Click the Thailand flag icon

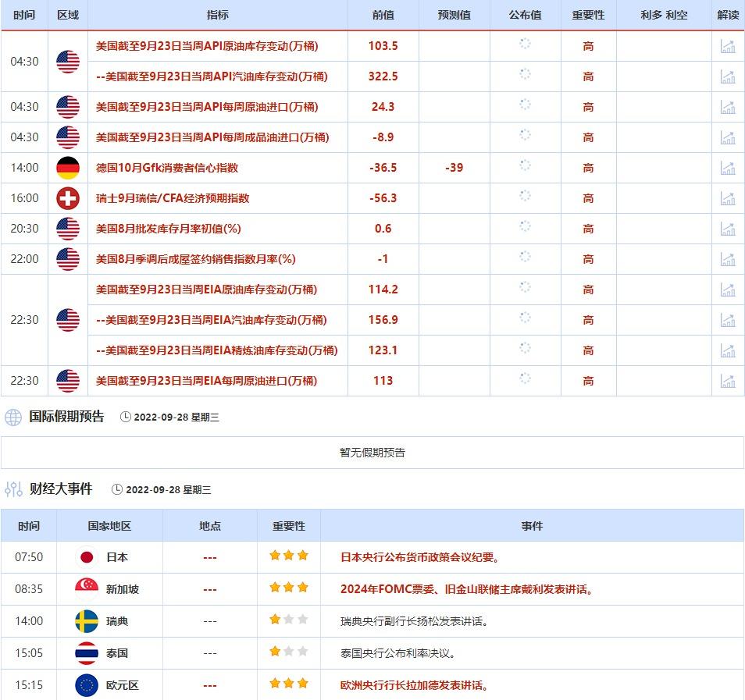click(87, 653)
